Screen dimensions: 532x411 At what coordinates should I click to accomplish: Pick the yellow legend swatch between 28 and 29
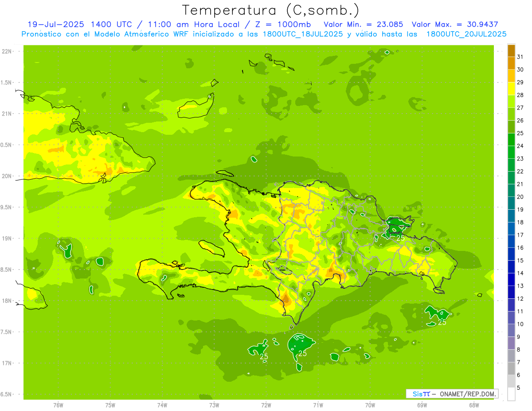tap(511, 89)
